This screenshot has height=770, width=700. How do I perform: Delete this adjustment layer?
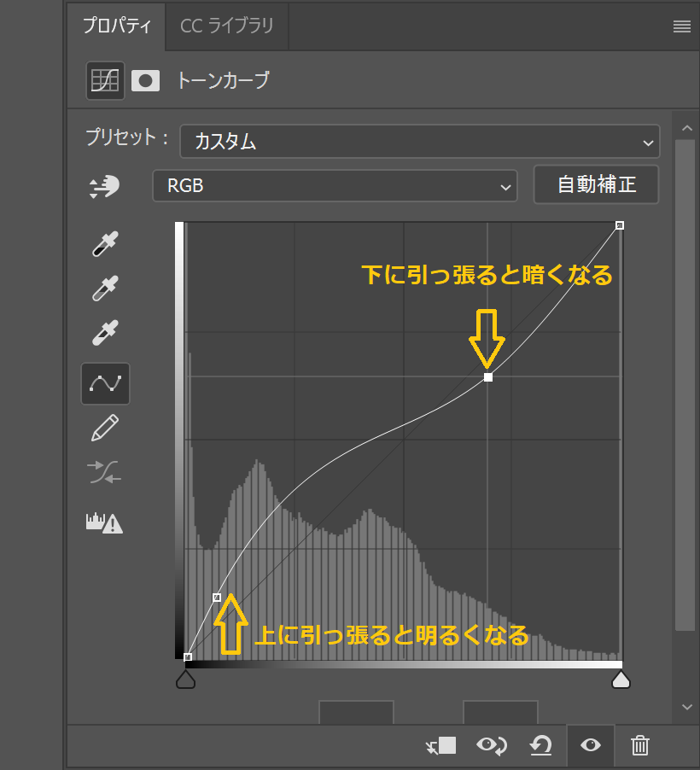click(640, 745)
